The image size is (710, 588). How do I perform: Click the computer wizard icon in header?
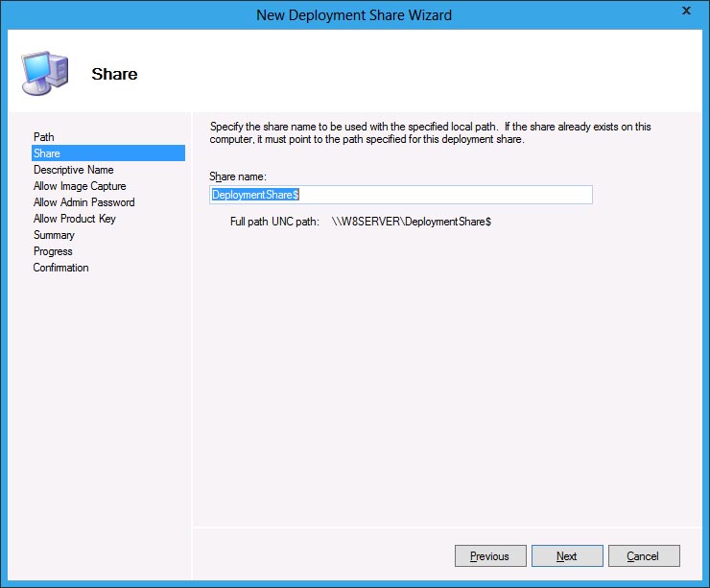coord(43,72)
